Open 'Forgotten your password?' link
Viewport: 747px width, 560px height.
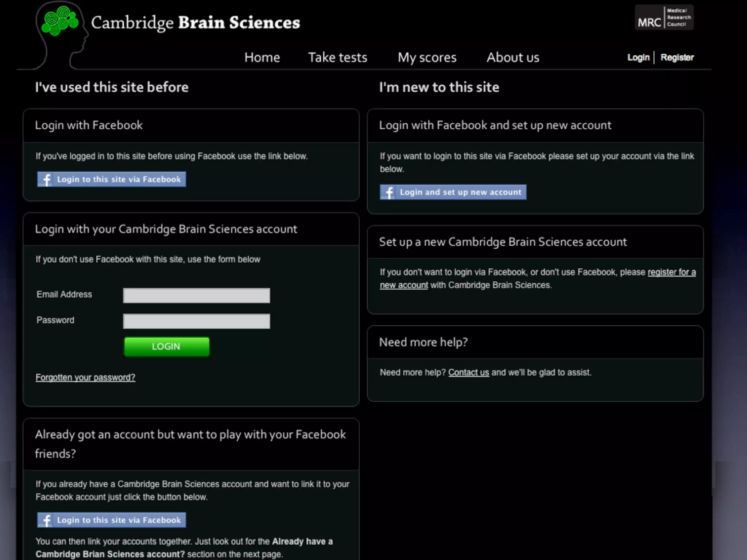(85, 377)
